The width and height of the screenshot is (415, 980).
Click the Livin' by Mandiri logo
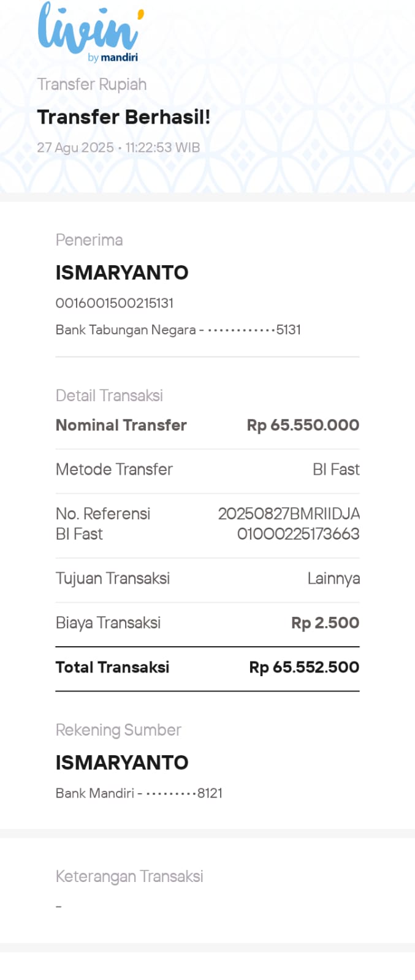pyautogui.click(x=90, y=32)
